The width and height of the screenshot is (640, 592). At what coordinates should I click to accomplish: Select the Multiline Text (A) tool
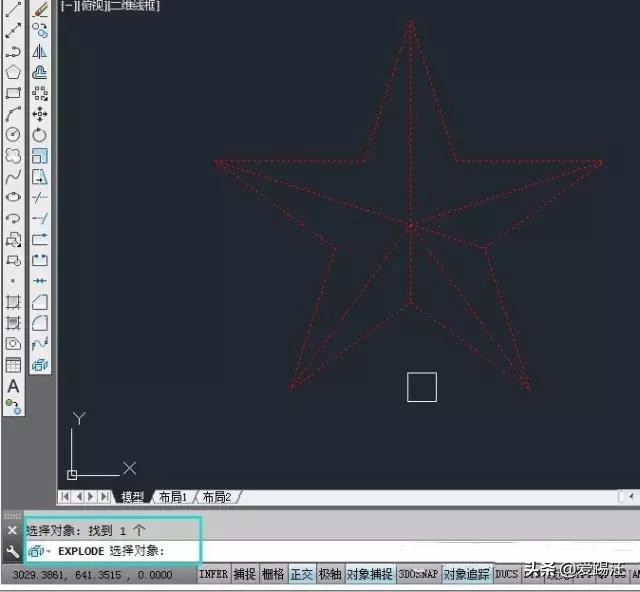pyautogui.click(x=13, y=386)
